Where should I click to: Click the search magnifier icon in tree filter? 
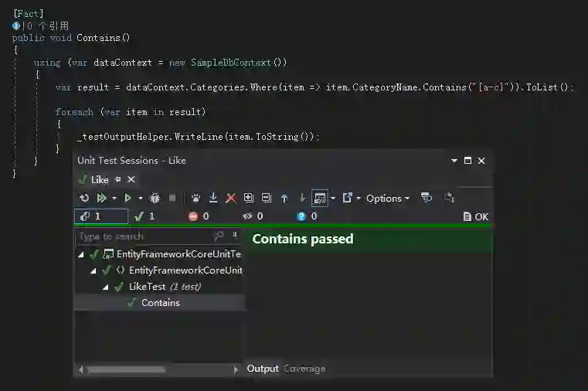pyautogui.click(x=219, y=236)
